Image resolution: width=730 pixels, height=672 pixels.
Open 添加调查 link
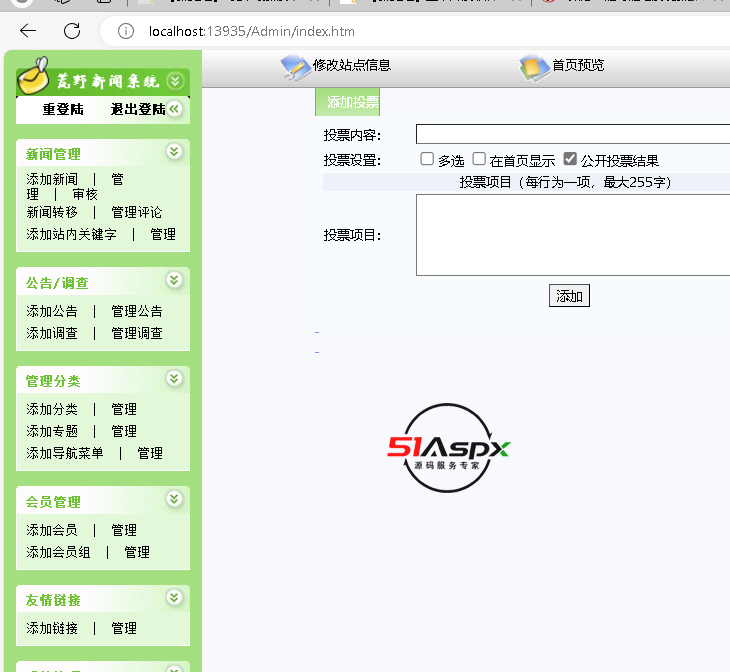52,333
